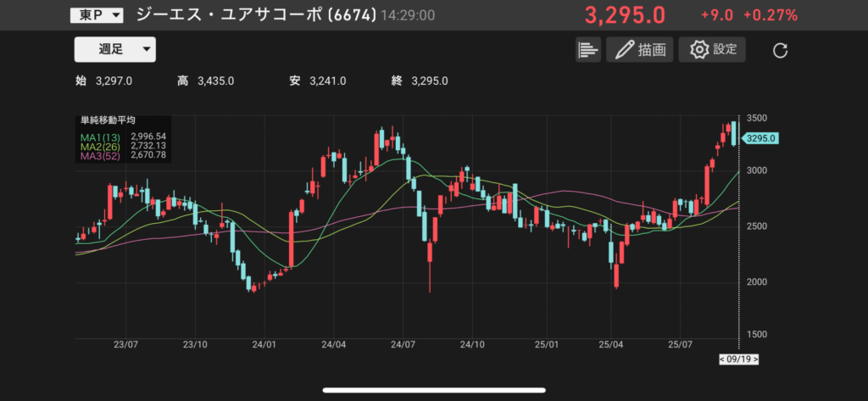Tap the 24/01 date axis label
The image size is (868, 401).
[264, 345]
